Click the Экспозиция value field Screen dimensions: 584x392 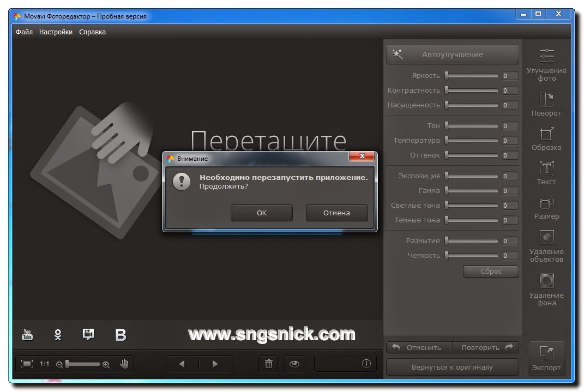point(510,176)
